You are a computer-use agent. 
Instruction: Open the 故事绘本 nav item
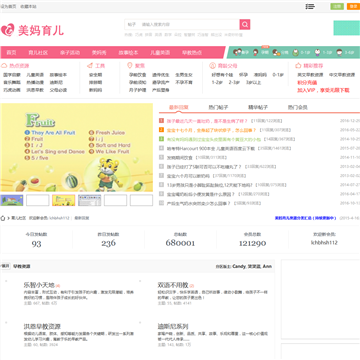pyautogui.click(x=128, y=53)
